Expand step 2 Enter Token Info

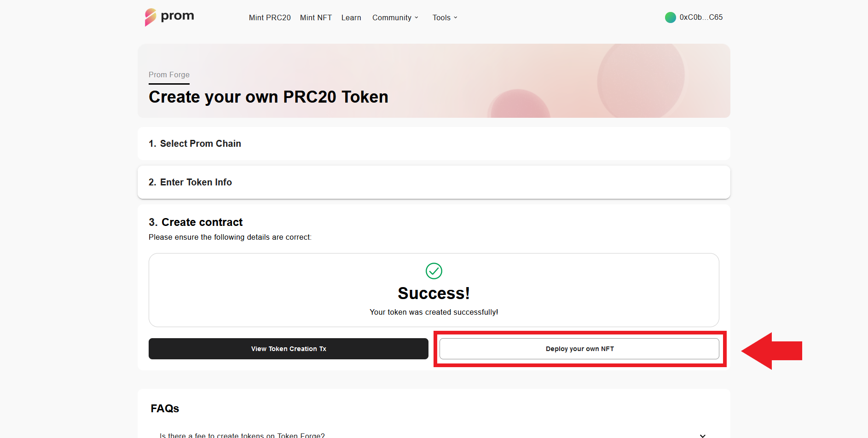(x=190, y=182)
